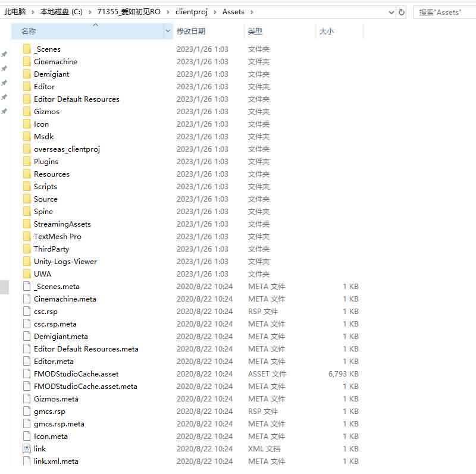Image resolution: width=476 pixels, height=474 pixels.
Task: Click the TextMesh Pro folder icon
Action: point(26,237)
